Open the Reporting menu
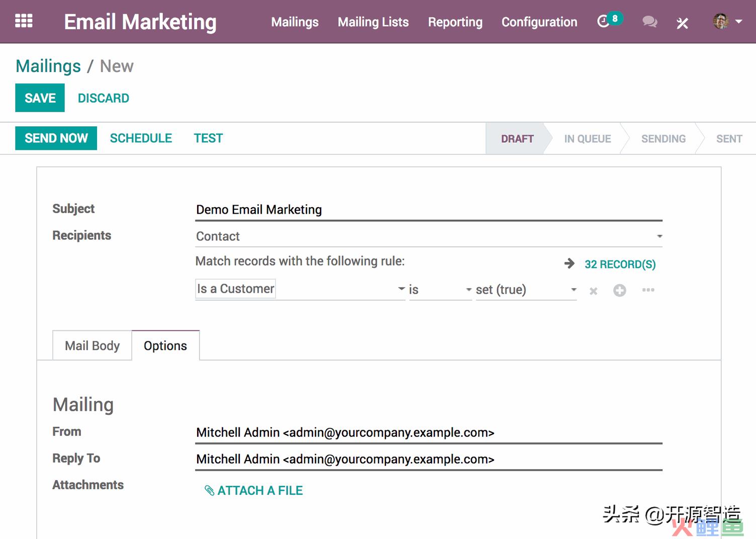Viewport: 756px width, 539px height. [455, 22]
